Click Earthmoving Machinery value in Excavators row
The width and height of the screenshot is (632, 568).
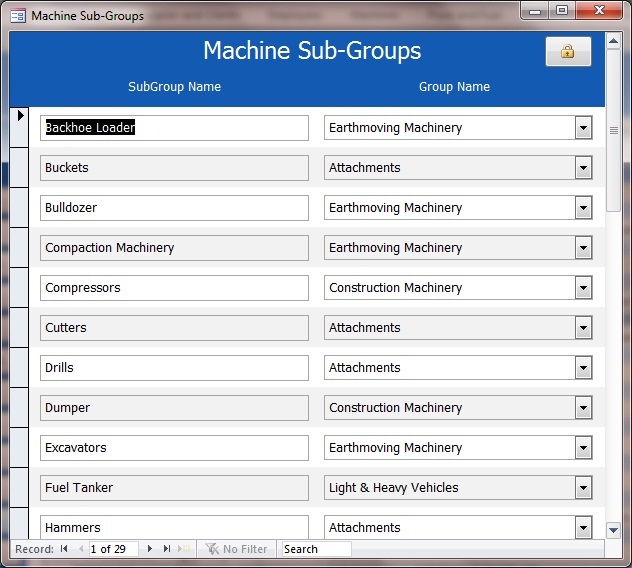(395, 447)
